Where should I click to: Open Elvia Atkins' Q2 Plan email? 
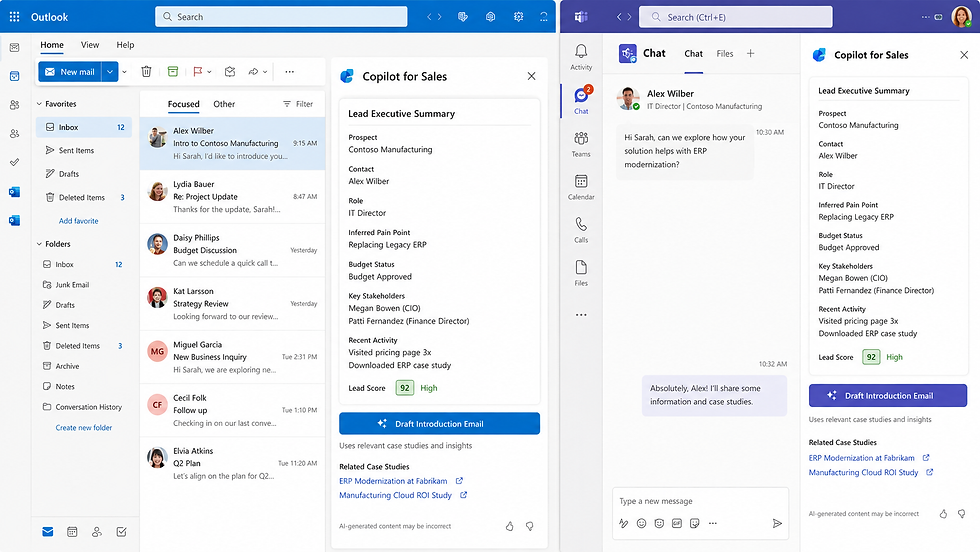232,463
